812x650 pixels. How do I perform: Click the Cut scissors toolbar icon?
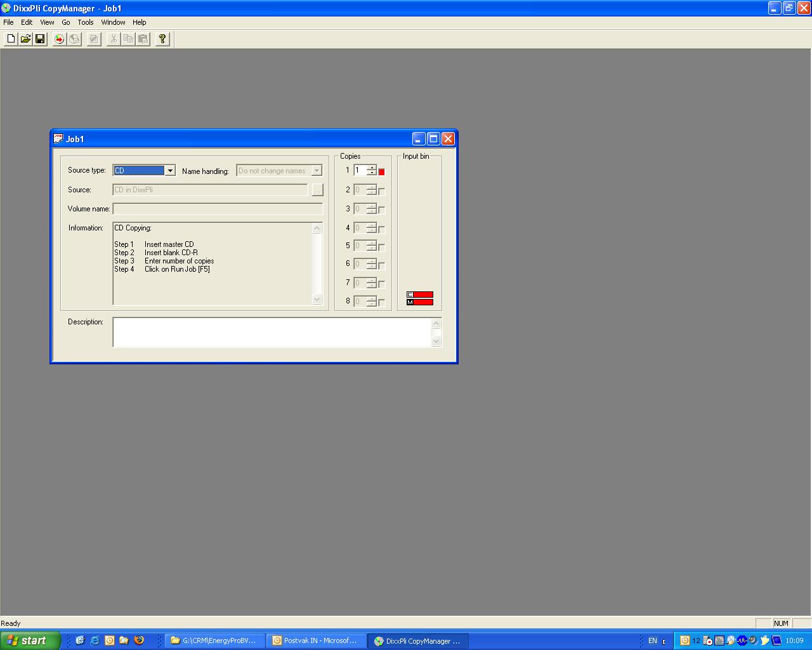[113, 39]
